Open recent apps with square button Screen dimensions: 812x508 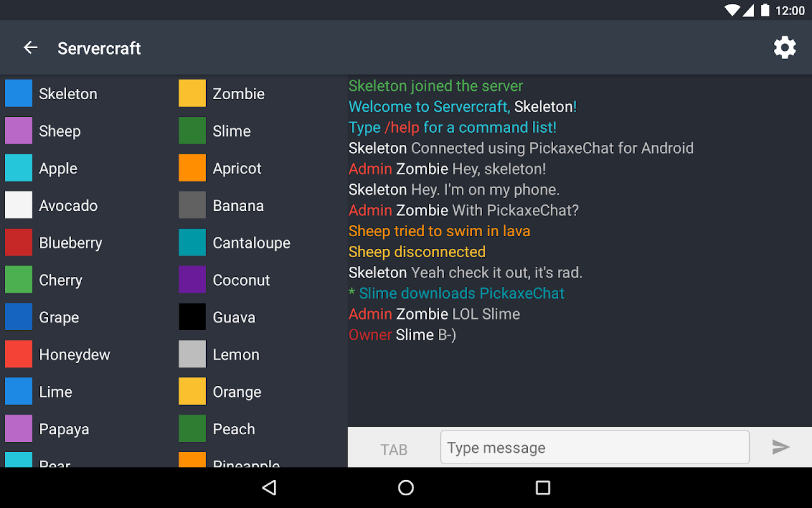tap(542, 488)
